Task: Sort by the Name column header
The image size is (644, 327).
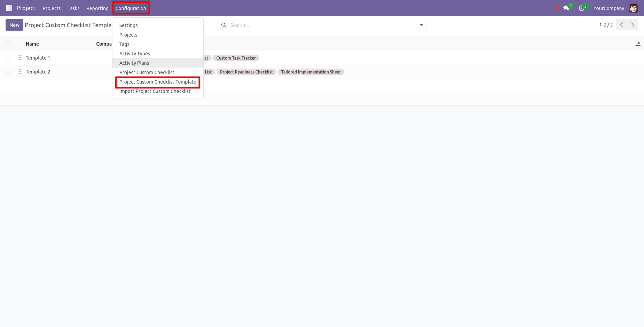Action: tap(32, 44)
